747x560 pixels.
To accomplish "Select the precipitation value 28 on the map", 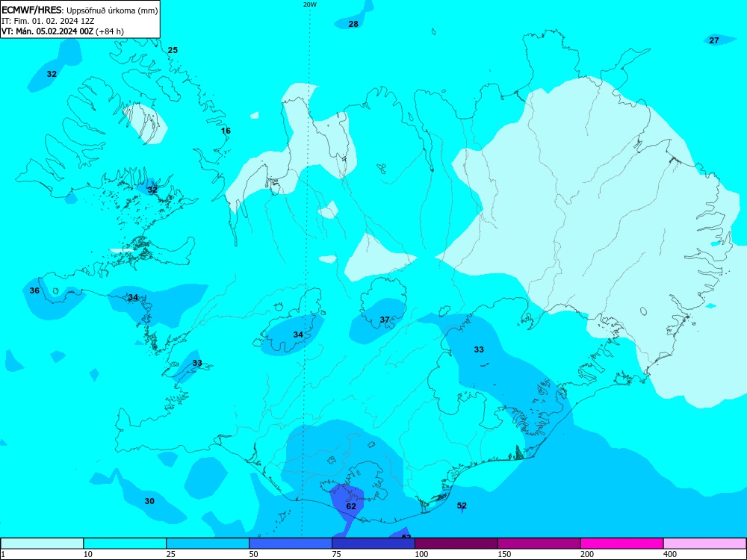I will (x=353, y=24).
